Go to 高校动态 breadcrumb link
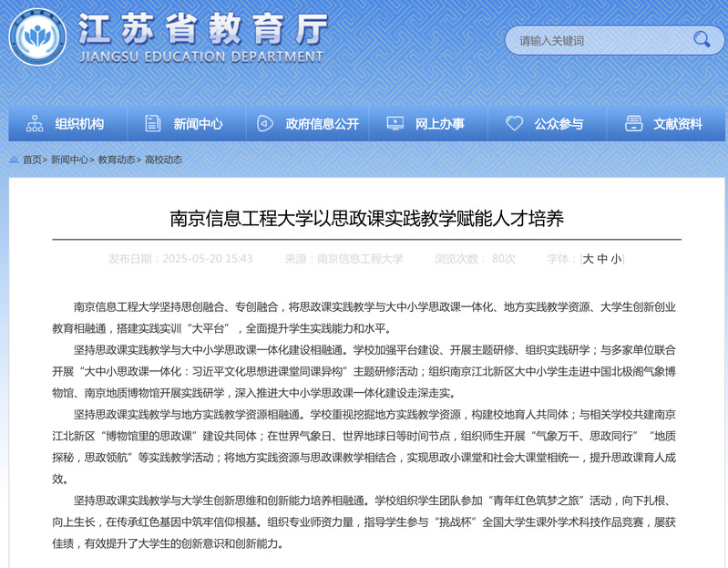The width and height of the screenshot is (728, 568). 164,160
